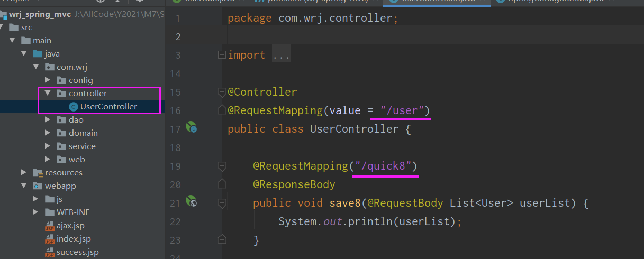
Task: Click the request mapping web gutter icon beside line 21
Action: 191,201
